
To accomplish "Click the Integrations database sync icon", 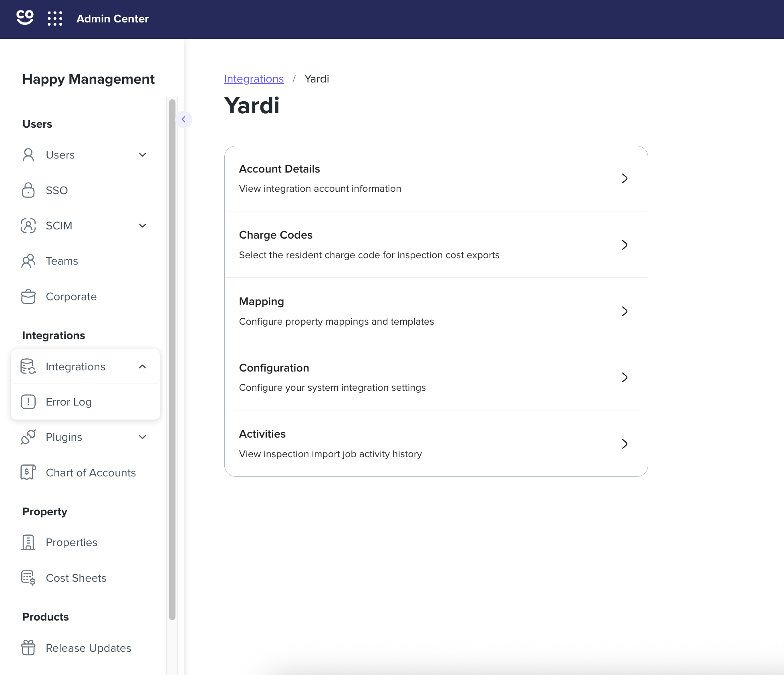I will [28, 366].
